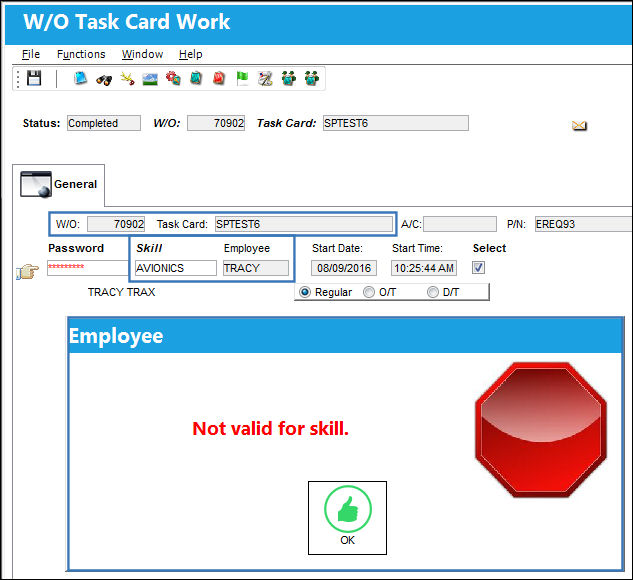The height and width of the screenshot is (580, 633).
Task: Click the Save floppy disk icon
Action: click(x=34, y=78)
